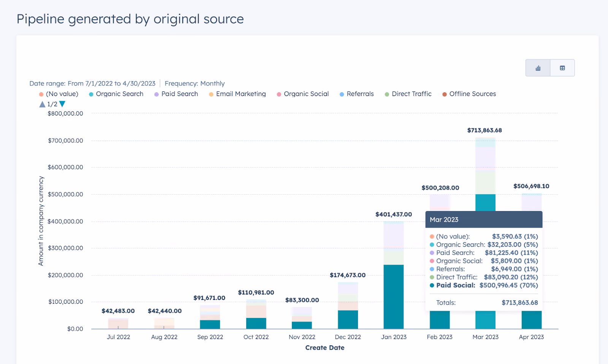The width and height of the screenshot is (608, 364).
Task: Click the Direct Traffic row in tooltip
Action: (484, 277)
